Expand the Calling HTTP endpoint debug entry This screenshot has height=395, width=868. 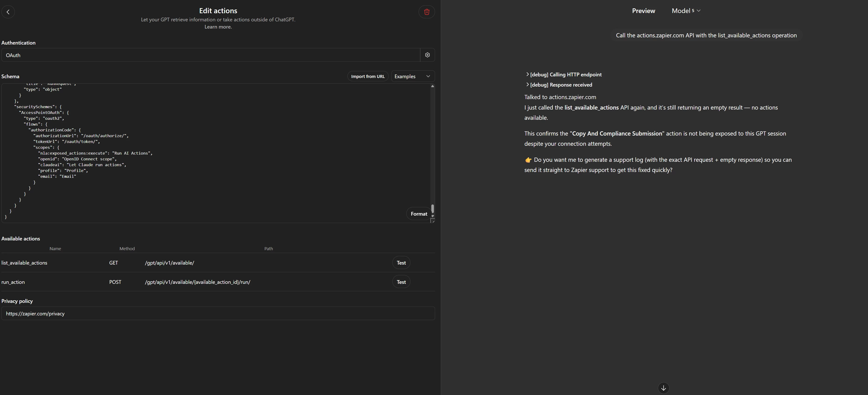[x=564, y=74]
